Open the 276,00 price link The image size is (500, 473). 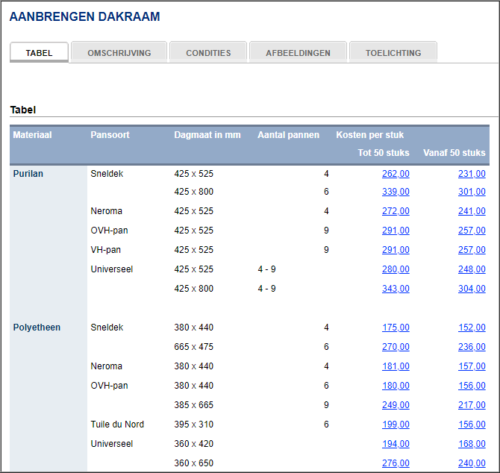point(396,463)
